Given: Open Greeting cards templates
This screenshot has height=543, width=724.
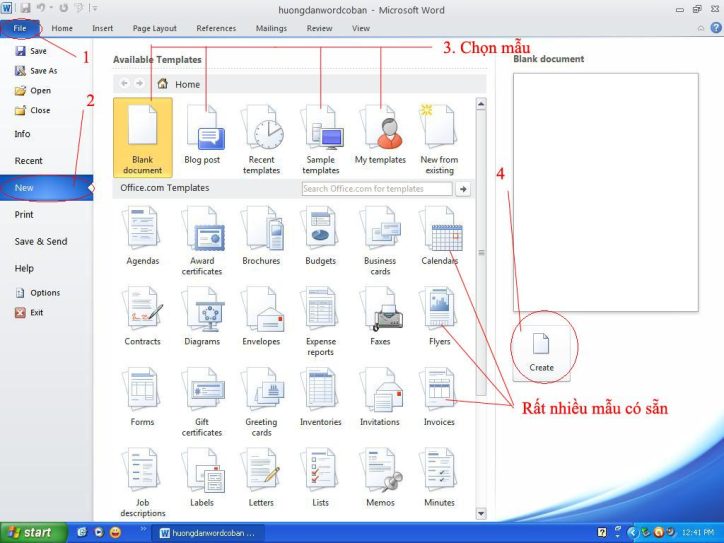Looking at the screenshot, I should tap(261, 402).
